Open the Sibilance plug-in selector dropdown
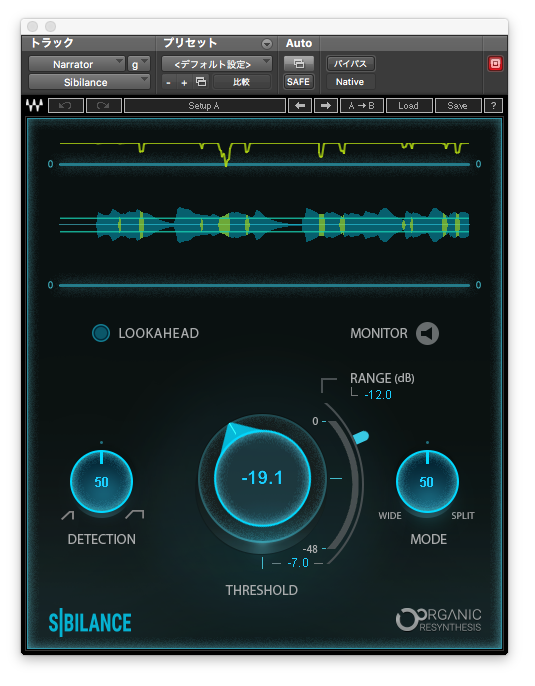 coord(89,82)
